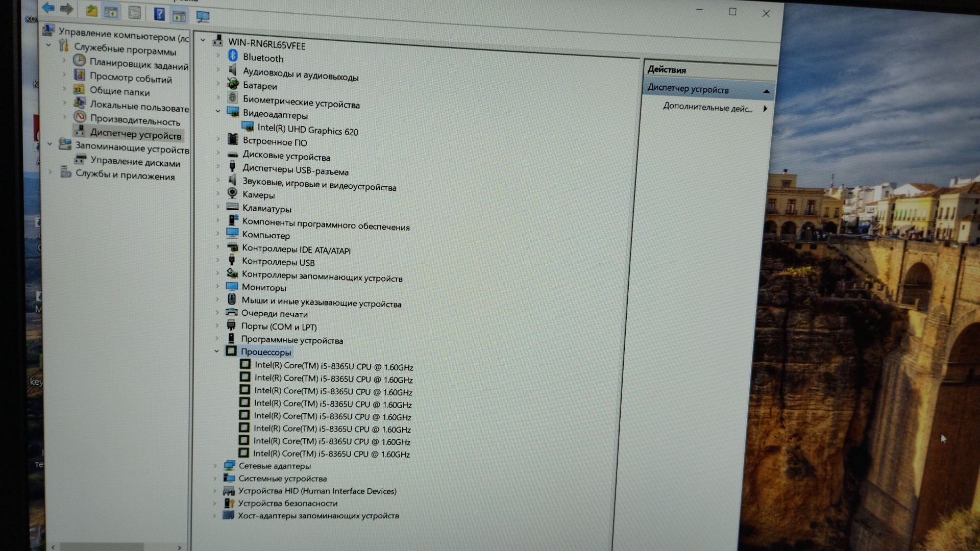Expand the Bluetooth device category
This screenshot has height=551, width=980.
218,55
